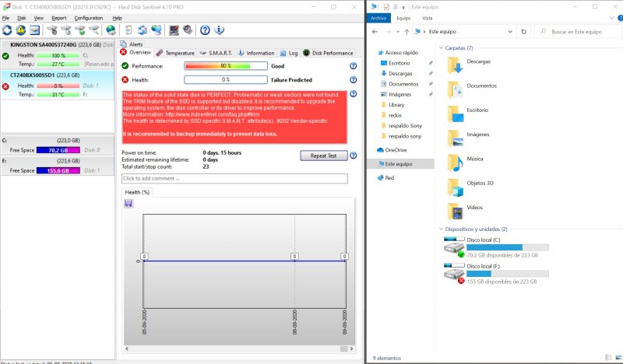Screen dimensions: 623x364
Task: Open the quick access toolbar customize dropdown
Action: (x=403, y=7)
